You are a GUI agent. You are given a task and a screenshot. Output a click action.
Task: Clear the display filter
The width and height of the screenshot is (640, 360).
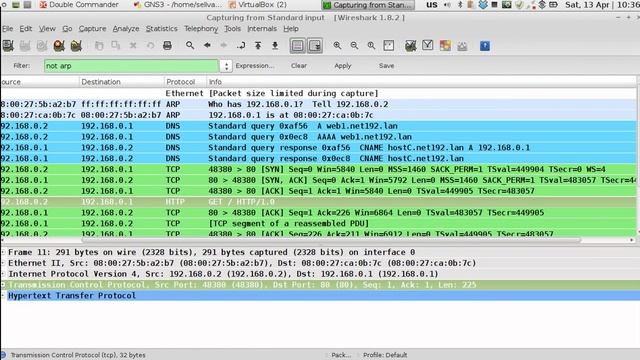tap(299, 65)
